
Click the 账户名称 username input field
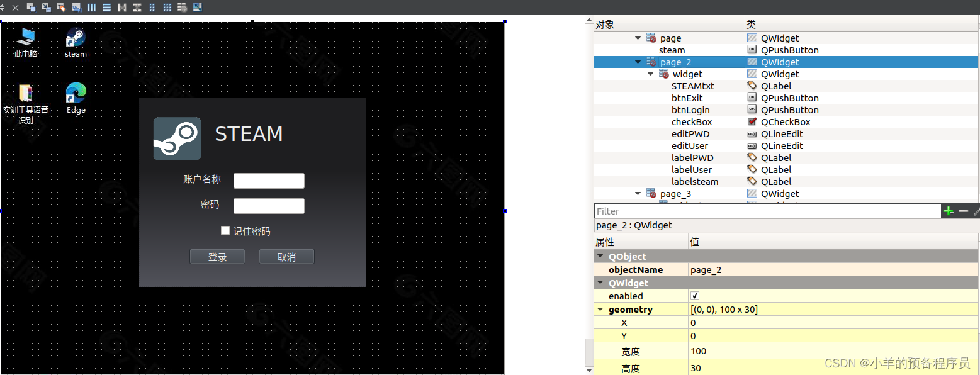point(269,181)
